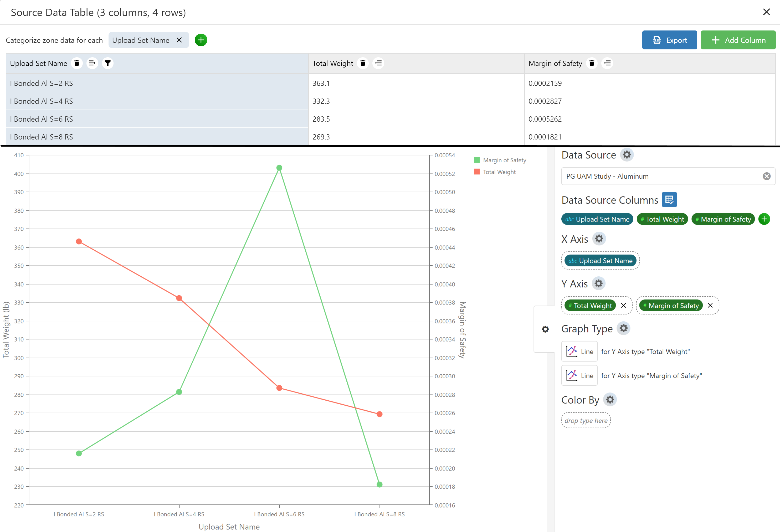The width and height of the screenshot is (780, 532).
Task: Open Color By settings gear
Action: pos(610,400)
